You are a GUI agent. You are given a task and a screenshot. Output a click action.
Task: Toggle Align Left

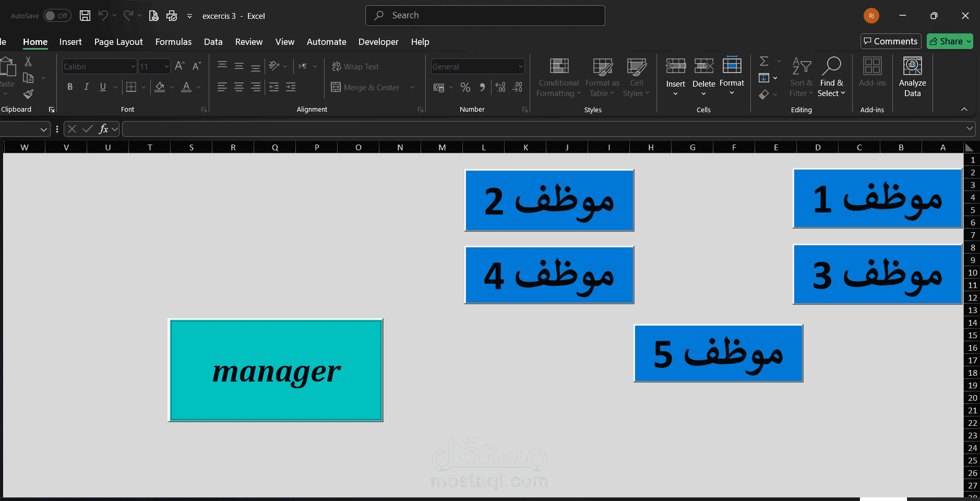click(x=222, y=87)
